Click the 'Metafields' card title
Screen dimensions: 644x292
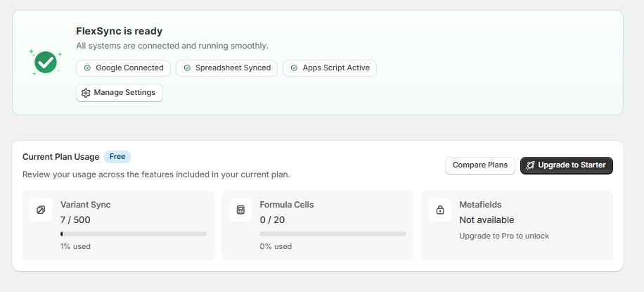pyautogui.click(x=480, y=204)
